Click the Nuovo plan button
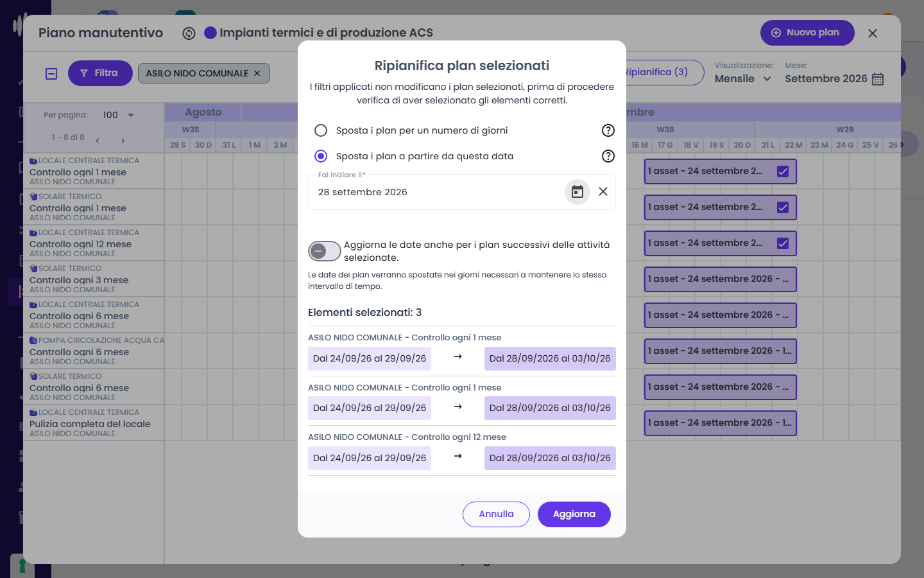This screenshot has height=578, width=924. point(807,33)
